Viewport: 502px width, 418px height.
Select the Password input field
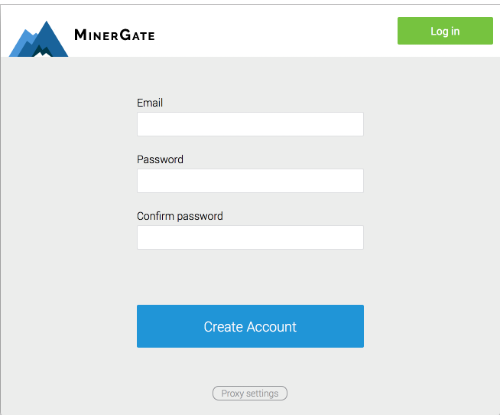click(x=250, y=181)
